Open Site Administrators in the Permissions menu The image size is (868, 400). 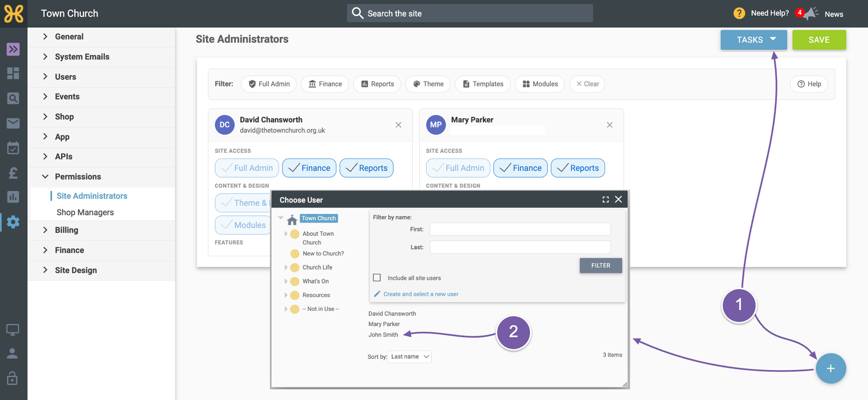tap(92, 196)
